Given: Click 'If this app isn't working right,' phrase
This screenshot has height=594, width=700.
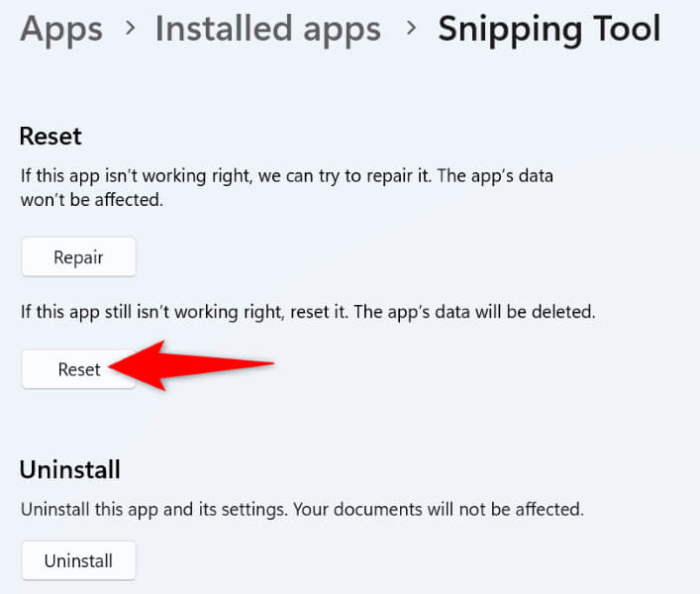Looking at the screenshot, I should coord(137,176).
